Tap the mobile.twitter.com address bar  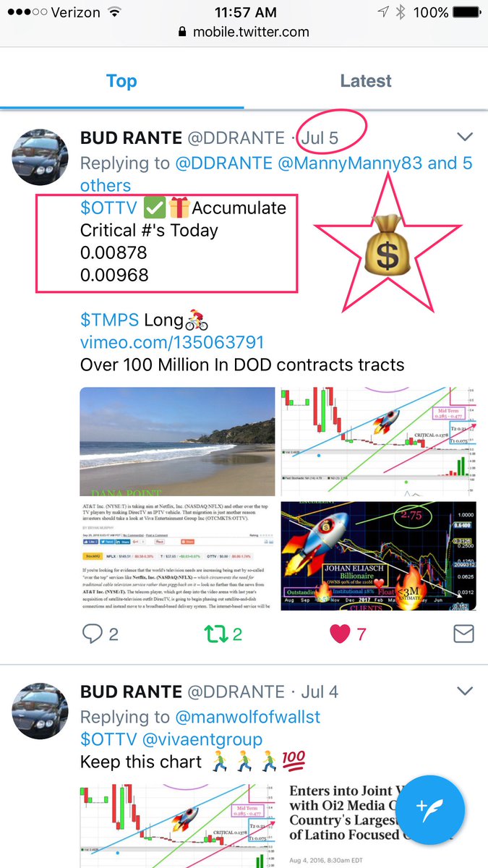(244, 33)
